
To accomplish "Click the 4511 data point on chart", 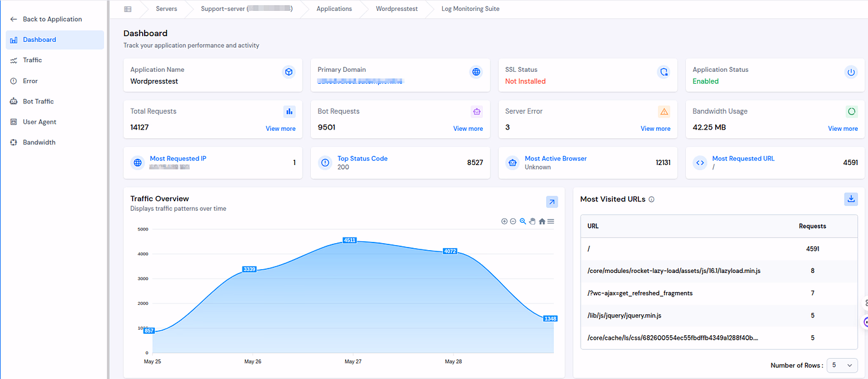I will 350,240.
